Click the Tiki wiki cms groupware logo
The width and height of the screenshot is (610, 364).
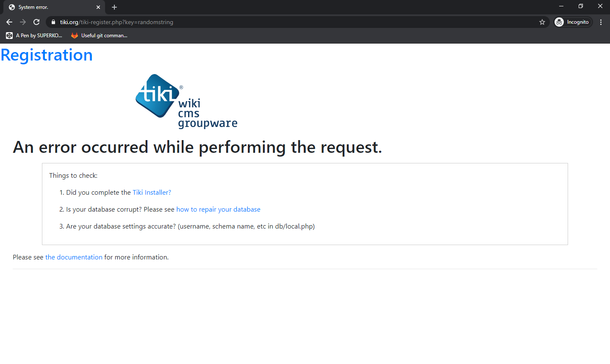tap(186, 102)
